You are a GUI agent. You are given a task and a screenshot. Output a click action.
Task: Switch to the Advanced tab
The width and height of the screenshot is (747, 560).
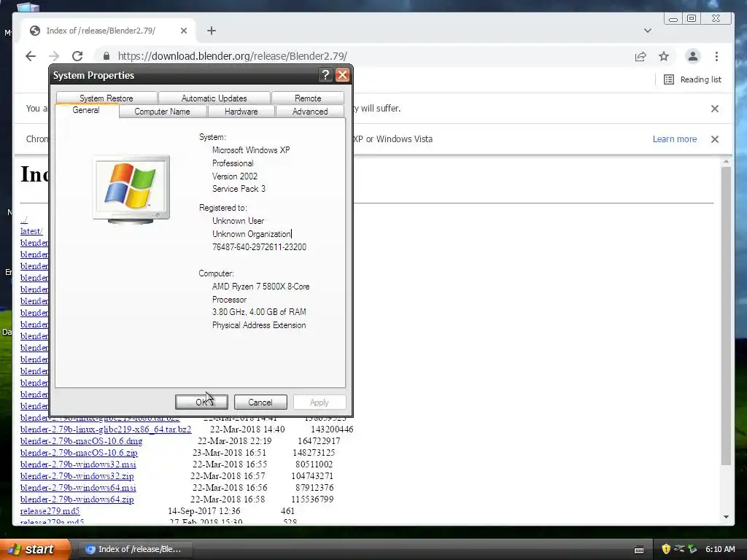pos(309,112)
